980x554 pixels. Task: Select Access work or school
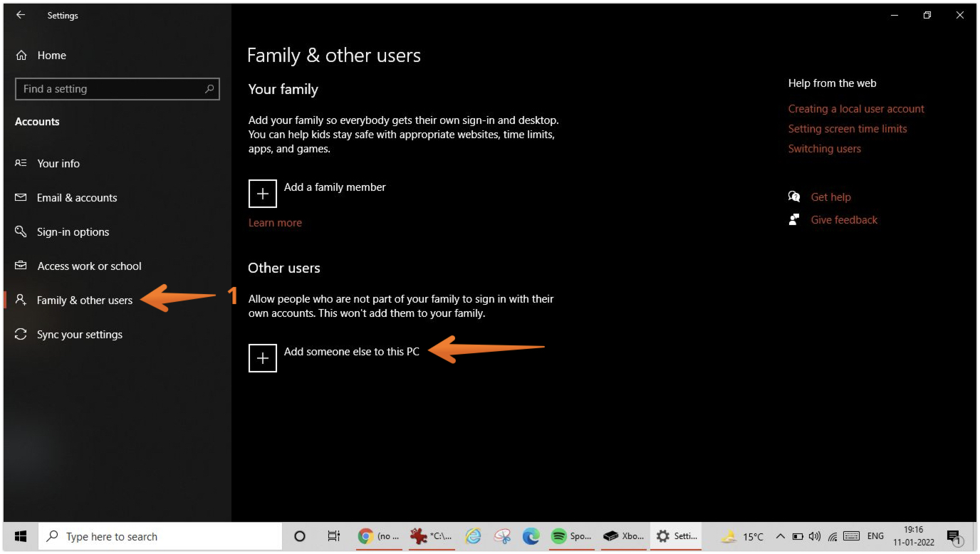(x=89, y=266)
